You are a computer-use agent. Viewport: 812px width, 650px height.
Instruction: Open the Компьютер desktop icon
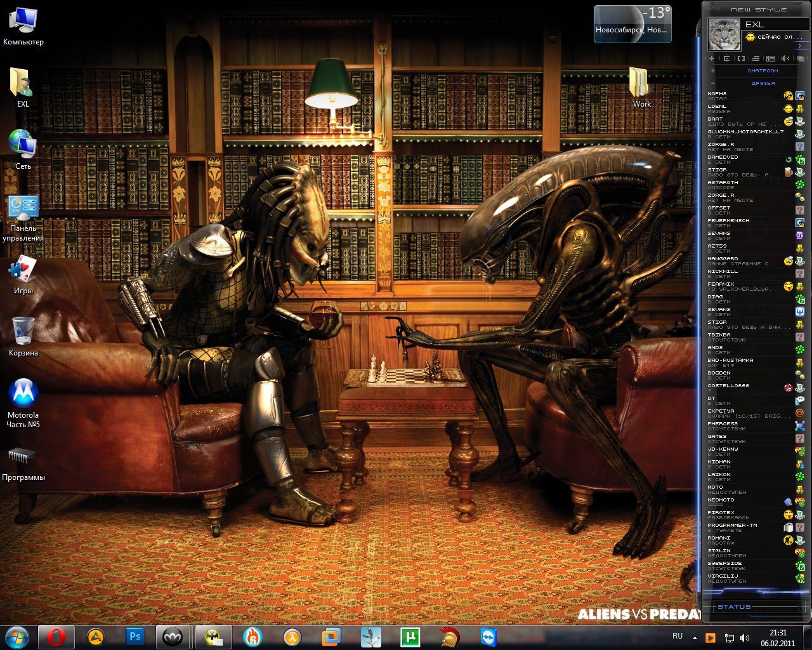pos(23,27)
